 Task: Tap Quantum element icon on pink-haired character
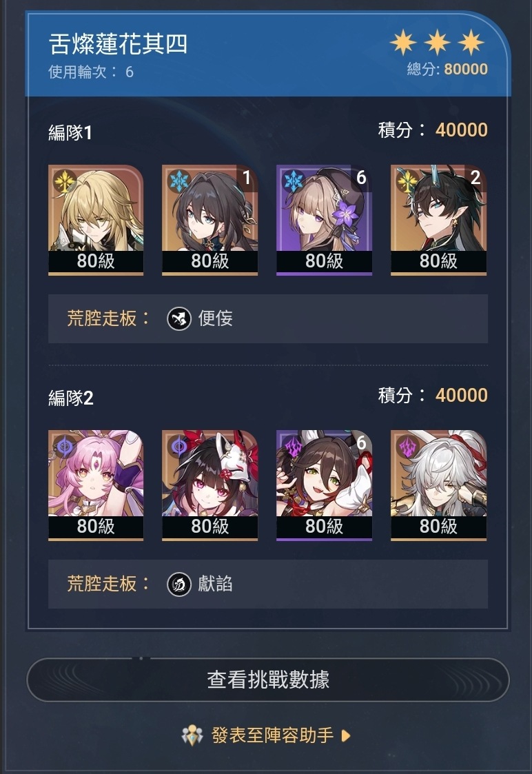[65, 447]
